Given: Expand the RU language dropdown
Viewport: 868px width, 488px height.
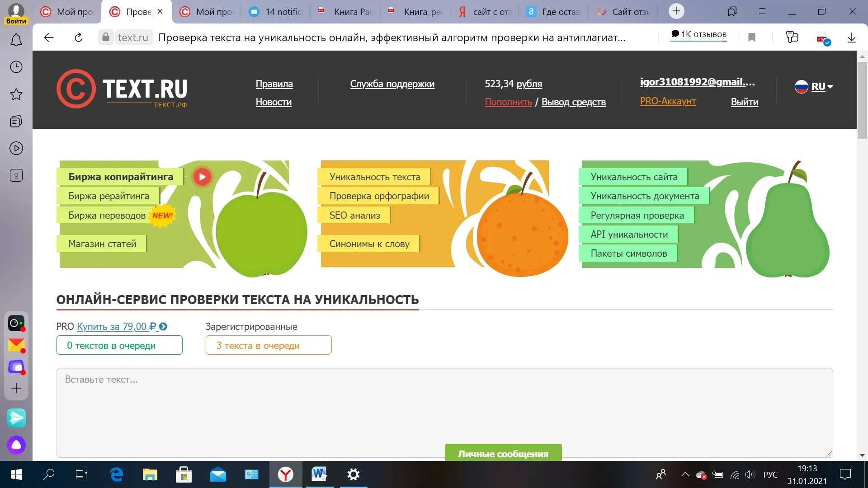Looking at the screenshot, I should [x=814, y=86].
